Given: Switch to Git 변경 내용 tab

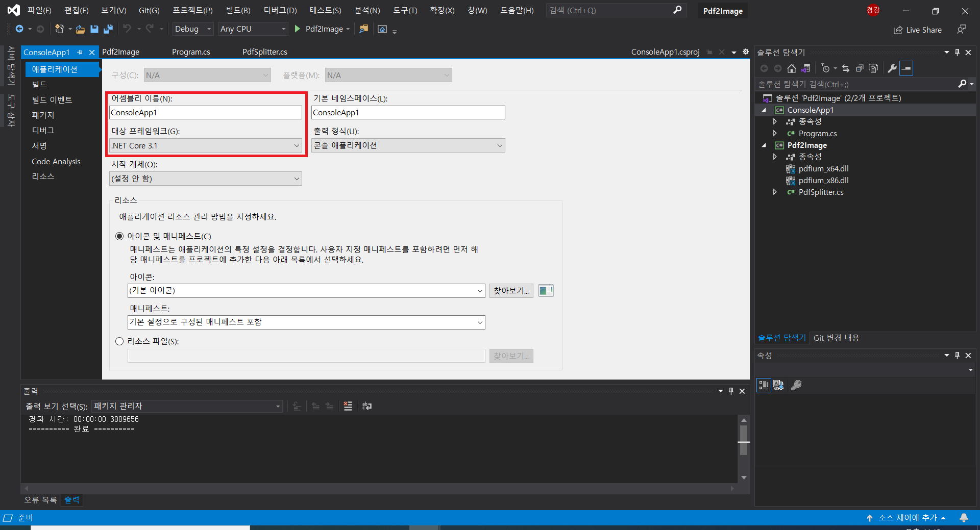Looking at the screenshot, I should coord(836,338).
